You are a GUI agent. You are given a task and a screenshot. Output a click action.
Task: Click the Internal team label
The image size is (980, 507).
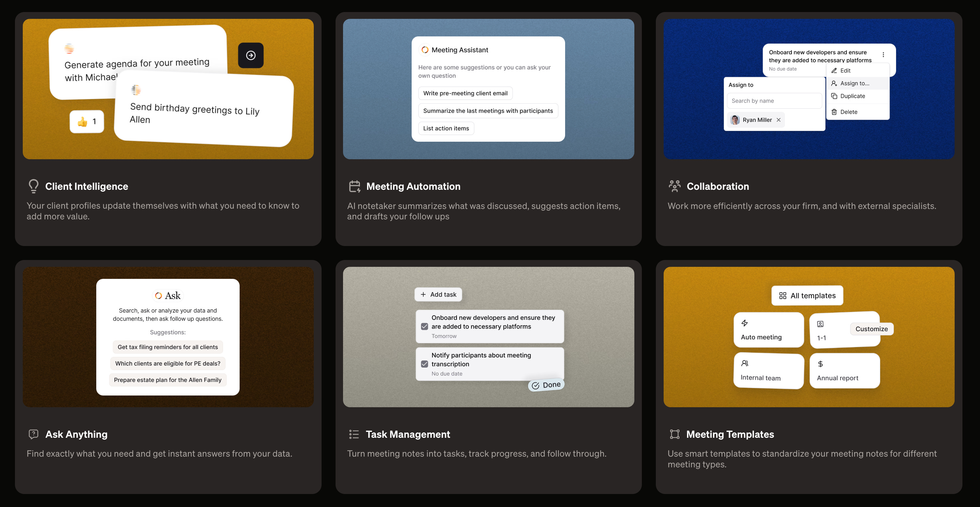pyautogui.click(x=761, y=378)
